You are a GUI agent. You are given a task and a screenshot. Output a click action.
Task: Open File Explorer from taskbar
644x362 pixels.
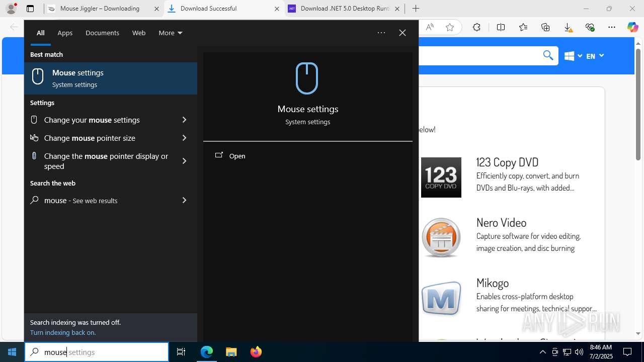(x=231, y=352)
